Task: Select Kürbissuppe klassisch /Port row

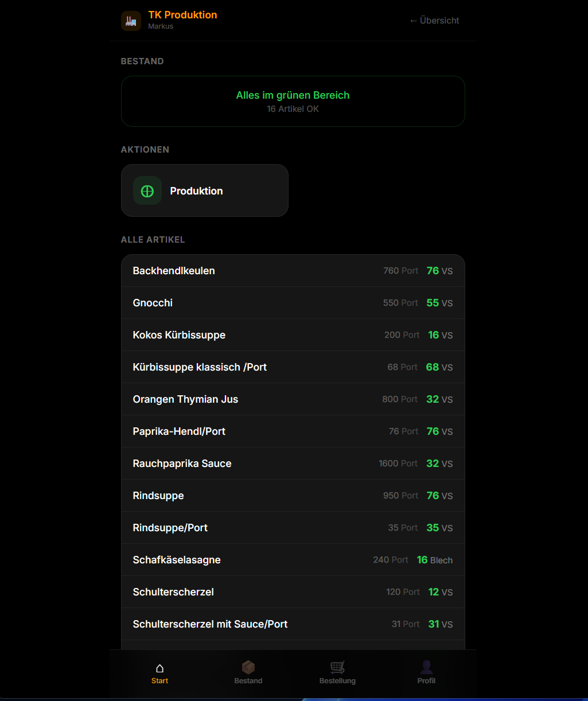Action: [293, 367]
